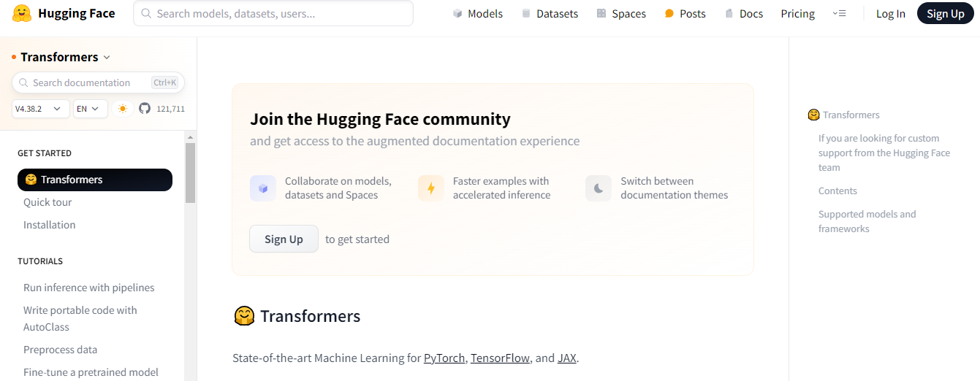Open Preprocess data in the sidebar

tap(60, 350)
